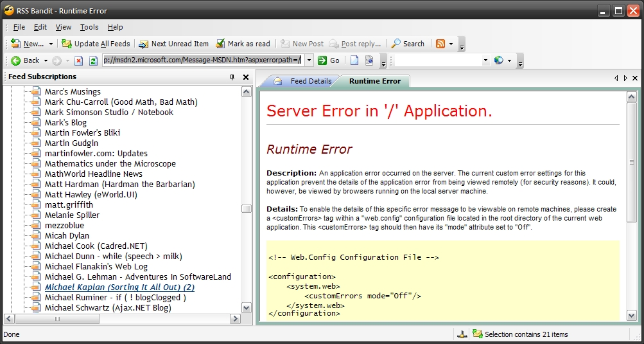Open the Edit menu
644x344 pixels.
[x=40, y=27]
